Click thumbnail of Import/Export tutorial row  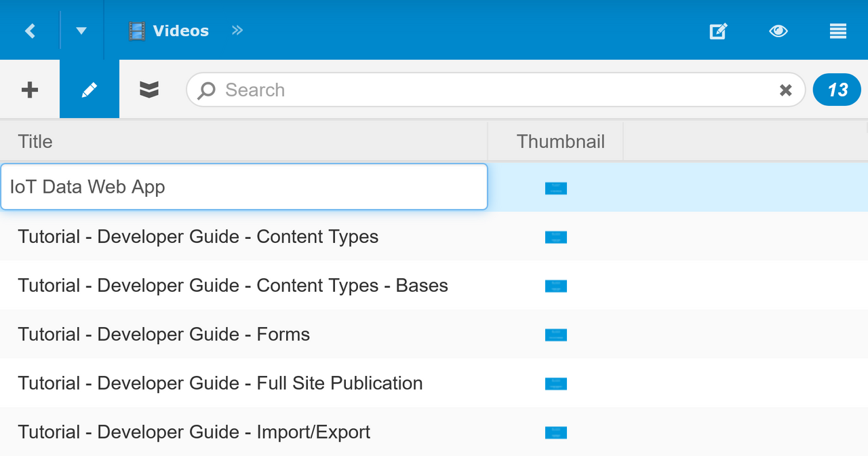coord(555,432)
